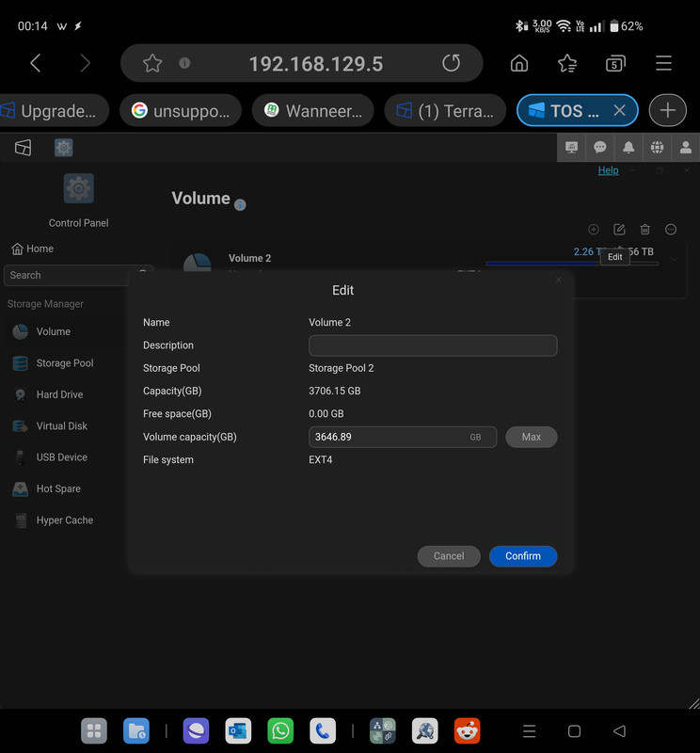Confirm the volume edit

pyautogui.click(x=523, y=556)
